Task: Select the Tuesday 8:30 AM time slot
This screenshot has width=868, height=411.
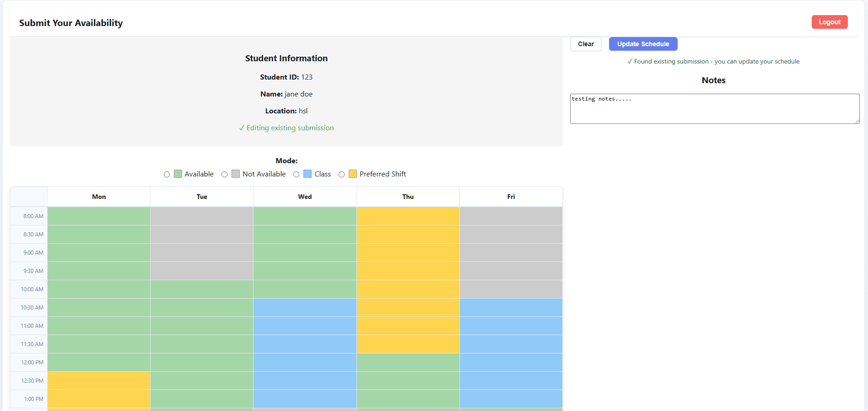Action: click(202, 235)
